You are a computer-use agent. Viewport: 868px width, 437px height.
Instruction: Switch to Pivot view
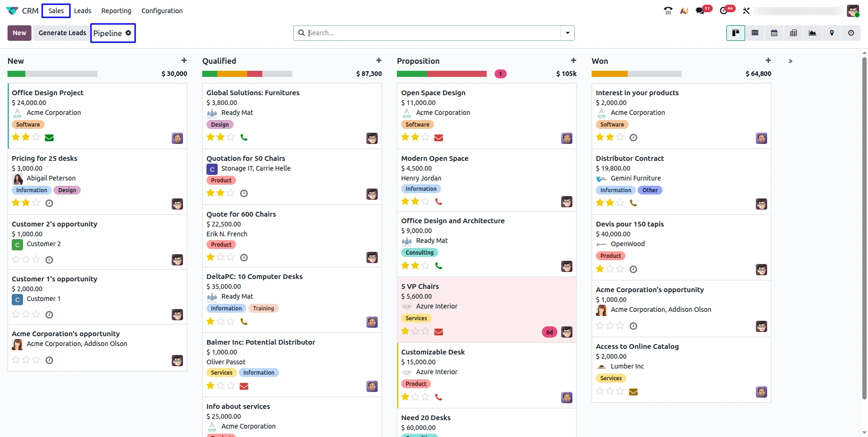(x=793, y=33)
